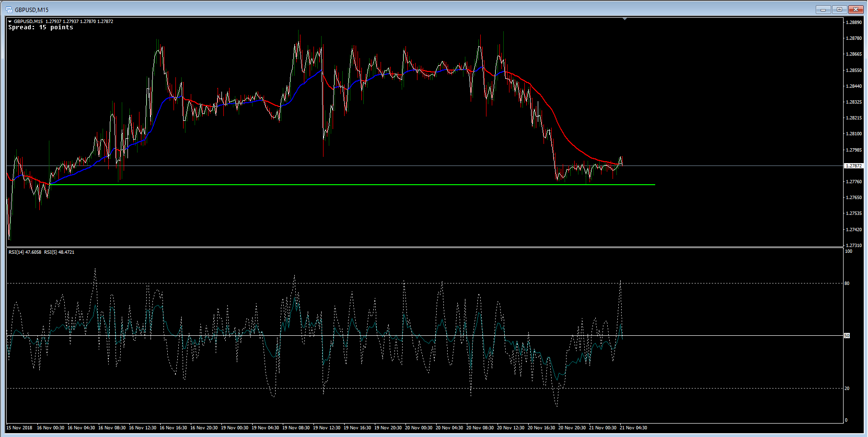Click the RSI scale level 80 label
Image resolution: width=868 pixels, height=437 pixels.
coord(847,283)
